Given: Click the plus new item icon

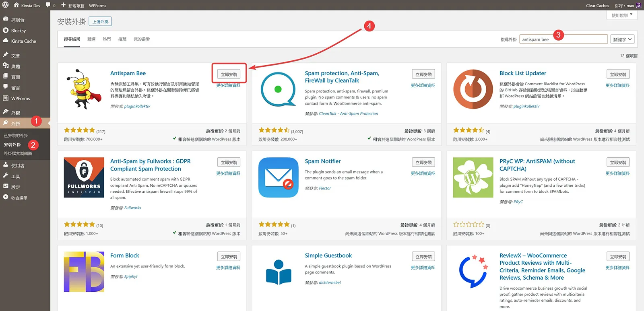Looking at the screenshot, I should [x=63, y=5].
